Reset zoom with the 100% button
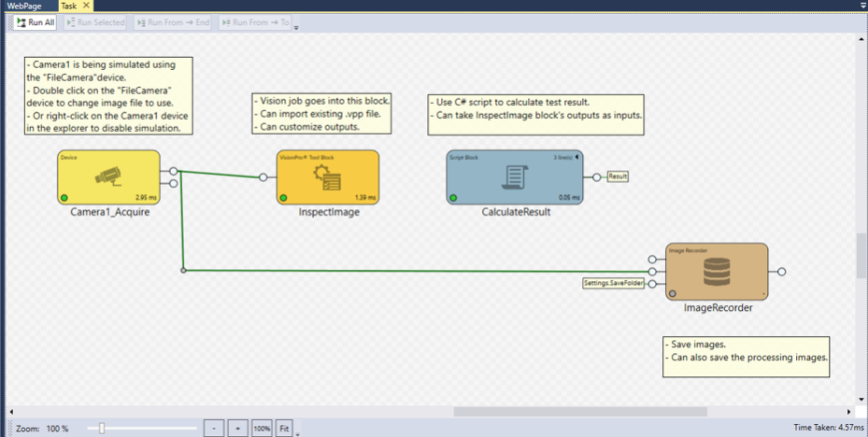868x437 pixels. 262,428
